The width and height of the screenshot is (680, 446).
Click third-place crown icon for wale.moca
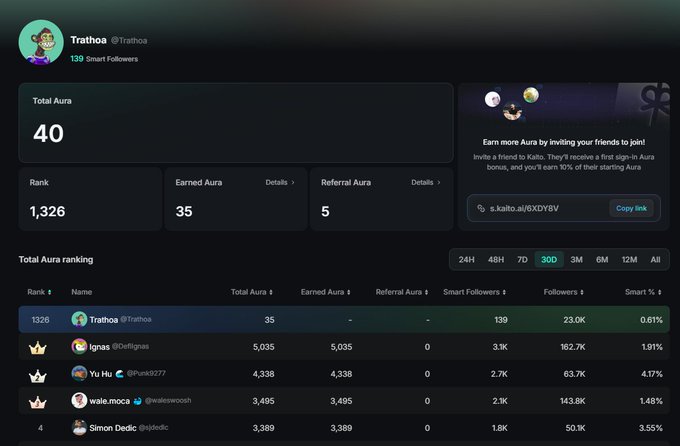click(37, 402)
